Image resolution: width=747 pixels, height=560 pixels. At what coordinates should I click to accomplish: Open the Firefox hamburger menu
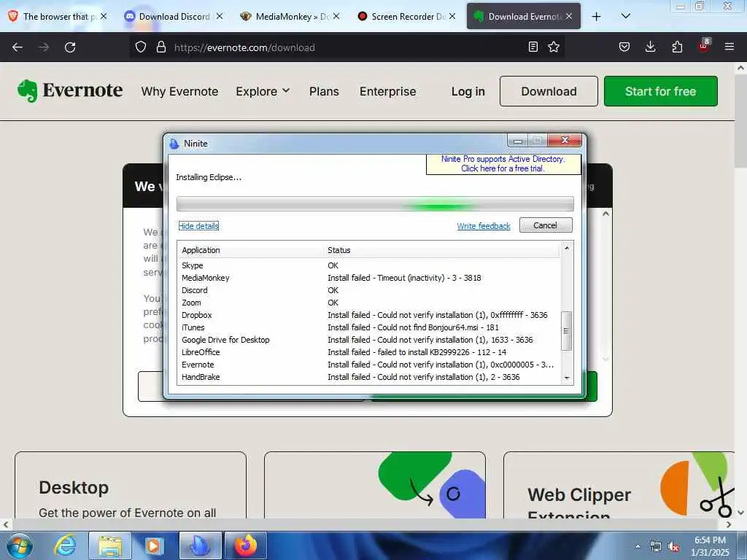click(729, 47)
